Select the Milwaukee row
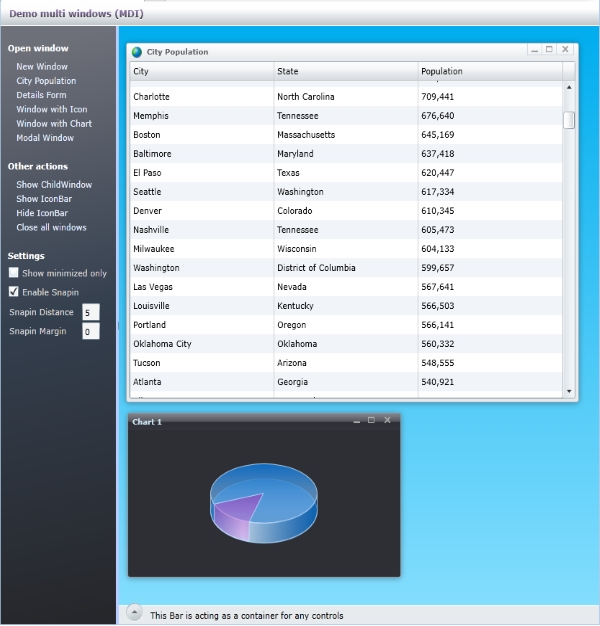This screenshot has width=600, height=626. point(346,249)
